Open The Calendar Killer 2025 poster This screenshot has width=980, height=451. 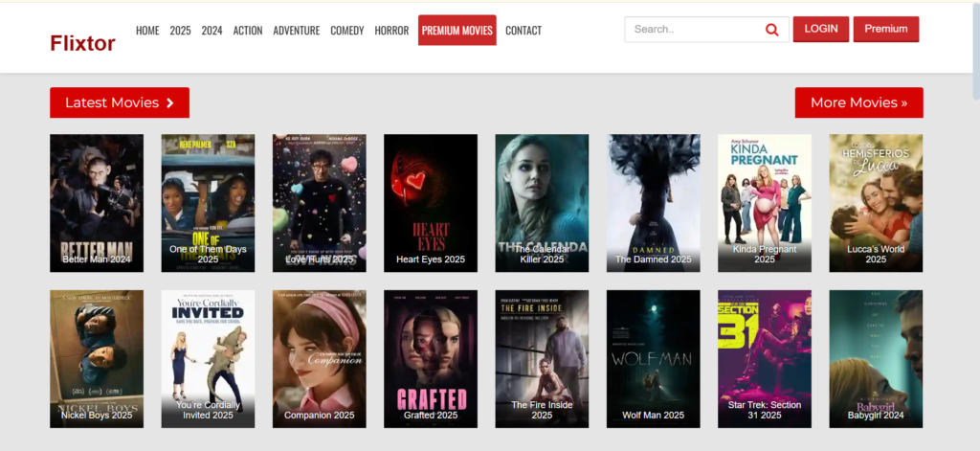(542, 203)
